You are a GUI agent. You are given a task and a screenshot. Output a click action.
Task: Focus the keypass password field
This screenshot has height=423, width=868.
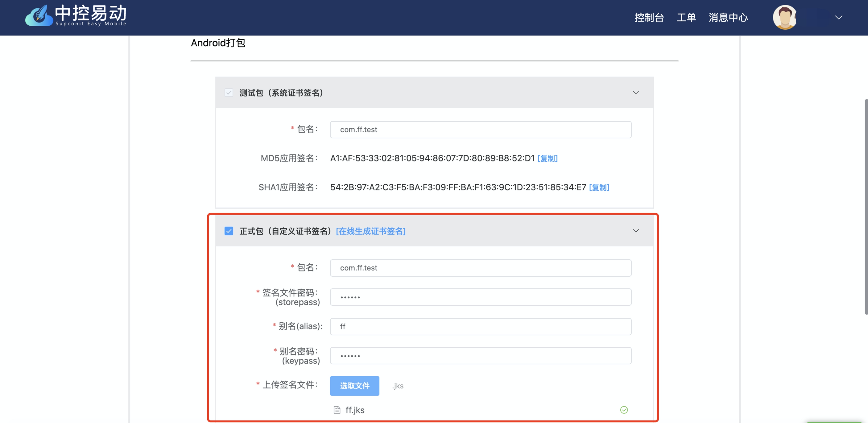(x=481, y=356)
